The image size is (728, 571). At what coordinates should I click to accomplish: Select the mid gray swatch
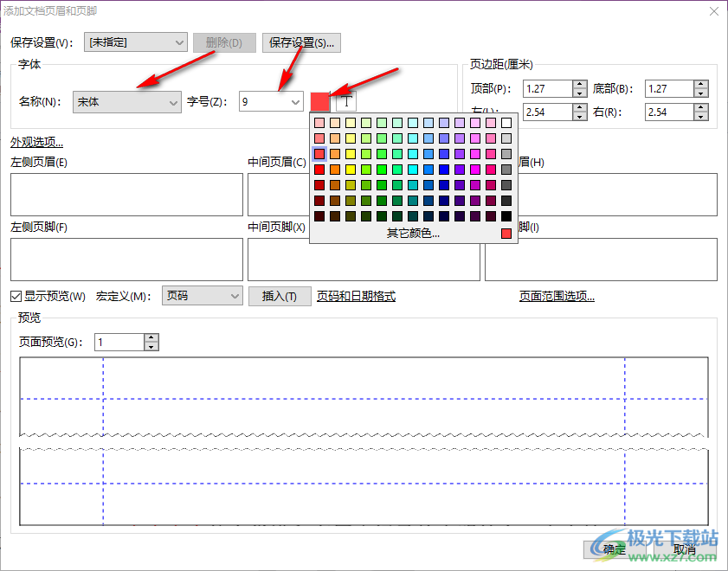point(506,170)
